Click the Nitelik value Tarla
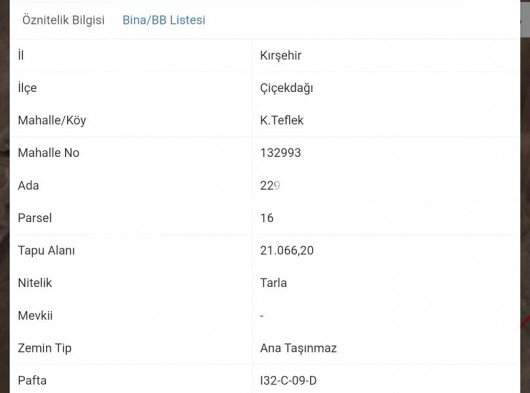Viewport: 530px width, 393px height. (273, 283)
